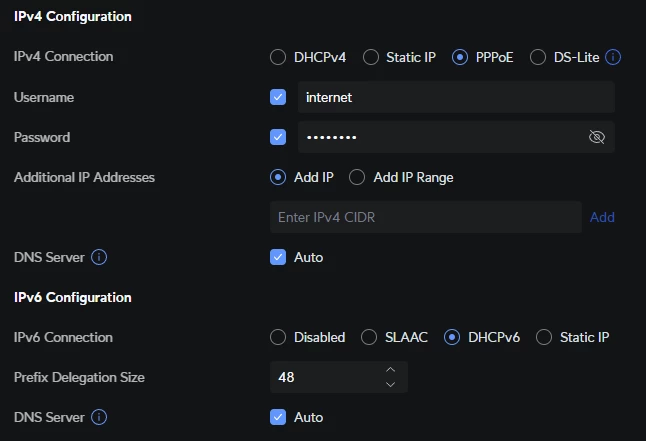Viewport: 646px width, 441px height.
Task: Click the DS-Lite info icon
Action: (x=614, y=57)
